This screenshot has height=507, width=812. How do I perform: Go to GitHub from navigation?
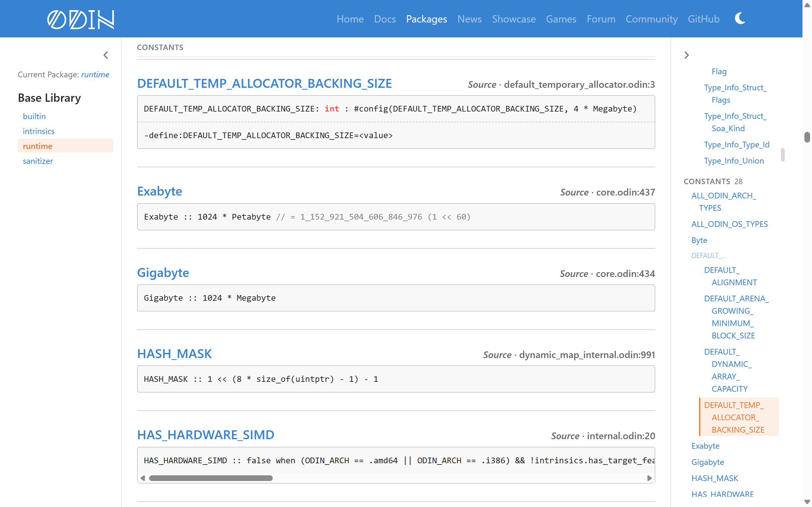click(x=704, y=19)
